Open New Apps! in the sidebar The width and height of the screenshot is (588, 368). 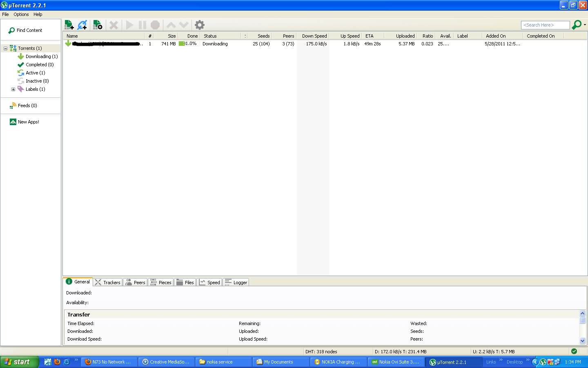click(x=29, y=122)
